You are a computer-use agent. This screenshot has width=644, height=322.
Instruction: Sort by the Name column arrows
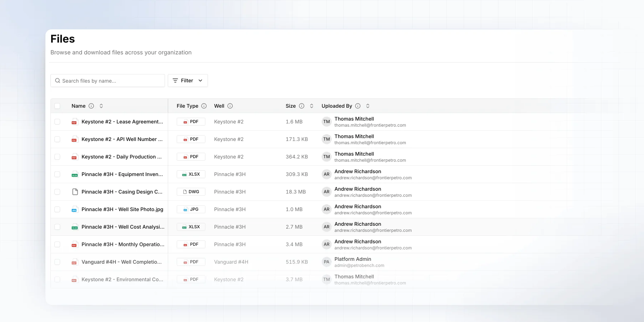point(101,106)
